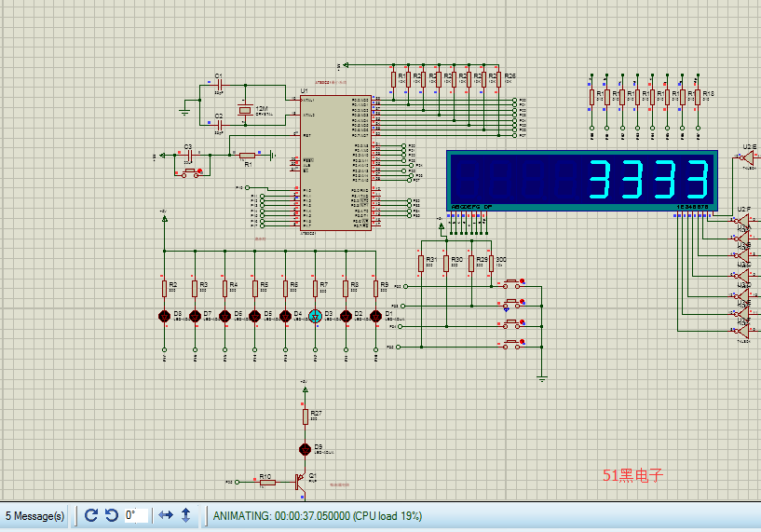This screenshot has width=761, height=532.
Task: Click the rotate anti-clockwise icon
Action: tap(112, 515)
